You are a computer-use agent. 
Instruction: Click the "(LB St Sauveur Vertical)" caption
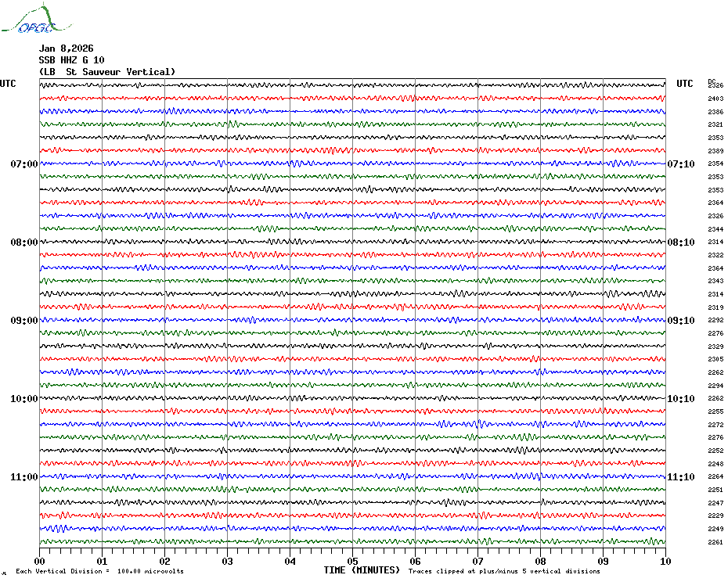pyautogui.click(x=107, y=72)
